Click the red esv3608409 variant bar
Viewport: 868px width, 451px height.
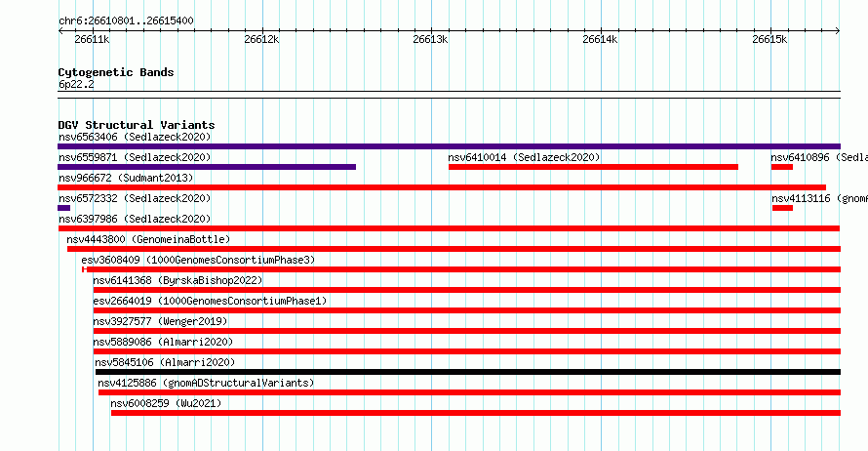click(x=461, y=269)
